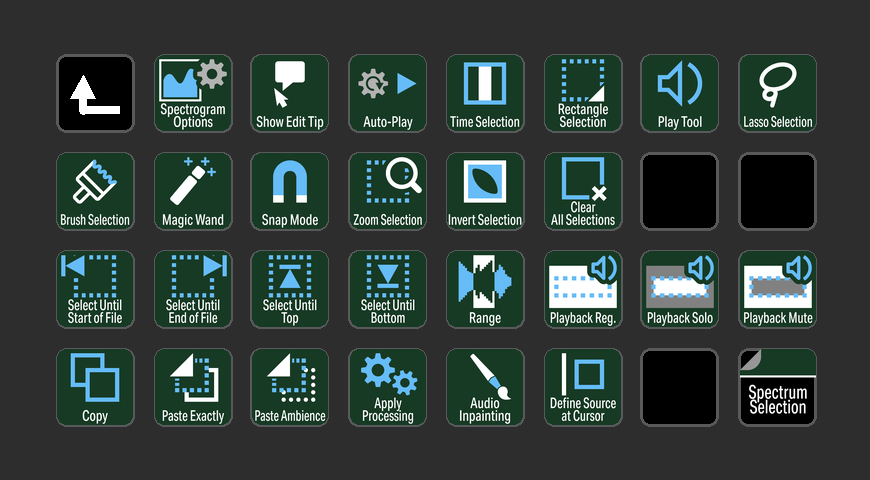This screenshot has width=870, height=480.
Task: Click Zoom Selection
Action: coord(387,191)
